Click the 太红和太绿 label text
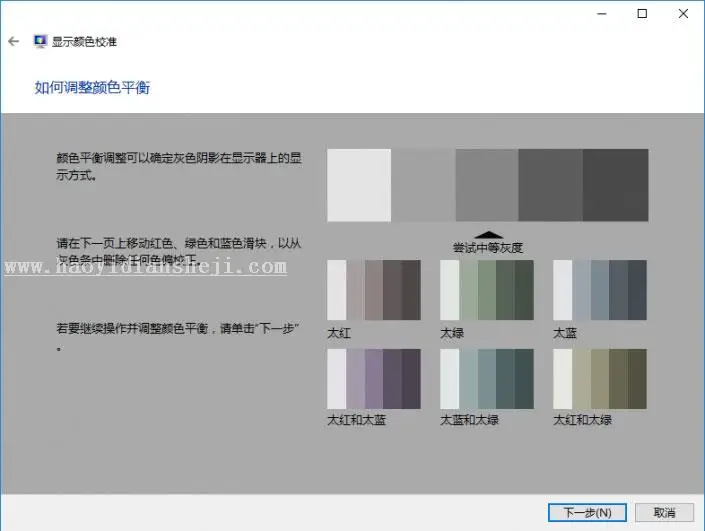Screen dimensions: 705x531 point(582,420)
